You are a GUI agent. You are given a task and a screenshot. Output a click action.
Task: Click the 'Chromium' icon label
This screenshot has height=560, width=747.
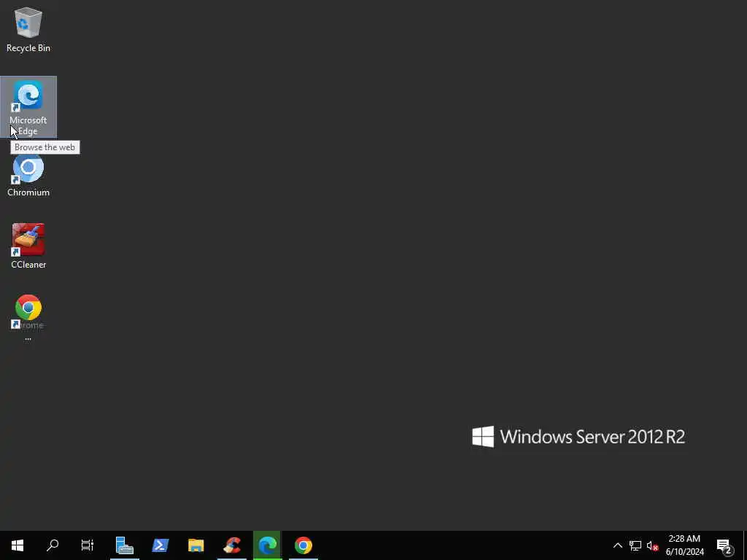pyautogui.click(x=28, y=192)
